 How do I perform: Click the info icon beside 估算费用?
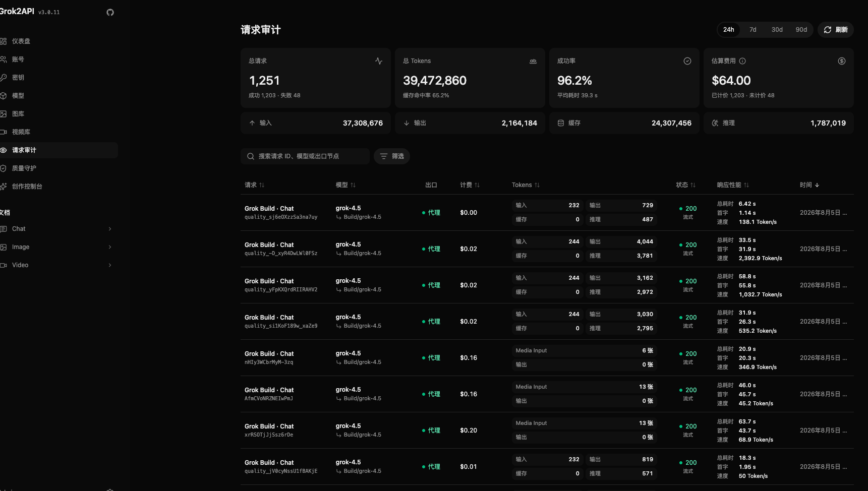pos(742,61)
